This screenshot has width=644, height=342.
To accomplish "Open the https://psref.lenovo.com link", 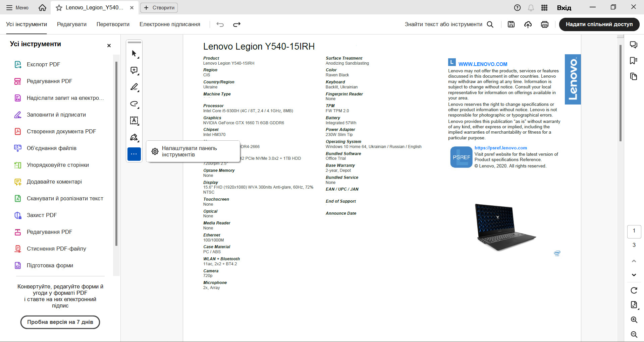I will (x=500, y=148).
